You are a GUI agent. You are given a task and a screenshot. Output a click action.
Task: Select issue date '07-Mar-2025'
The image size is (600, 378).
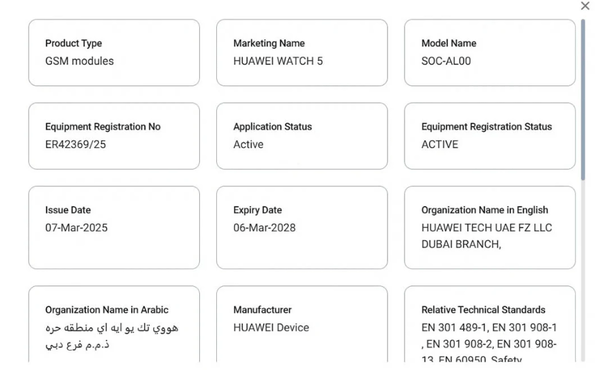point(76,228)
